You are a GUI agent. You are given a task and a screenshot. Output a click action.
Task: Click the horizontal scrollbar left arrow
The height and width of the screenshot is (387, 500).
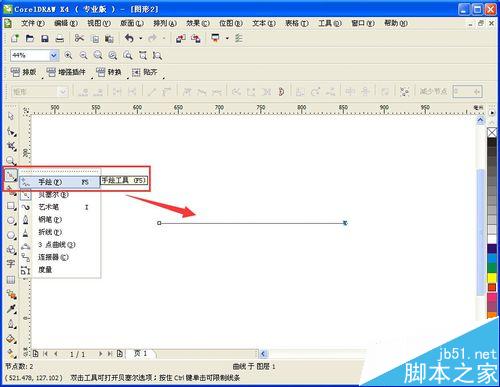point(263,354)
